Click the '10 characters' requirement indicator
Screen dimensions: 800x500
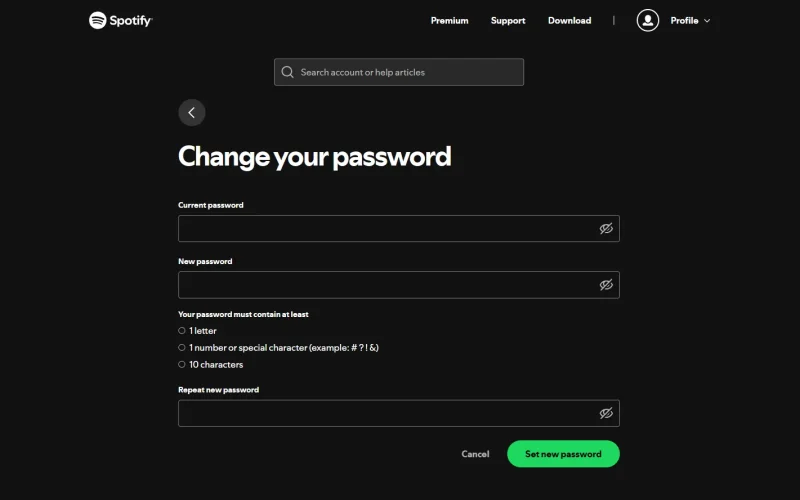point(182,365)
